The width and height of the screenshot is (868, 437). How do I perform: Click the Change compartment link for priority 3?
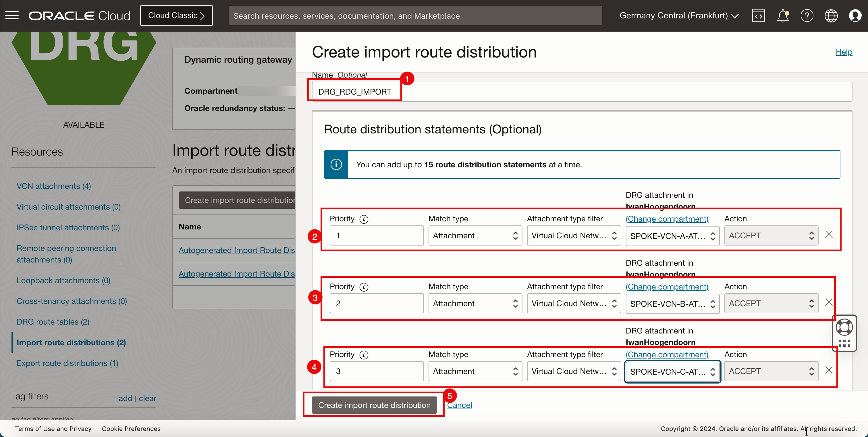[x=667, y=354]
